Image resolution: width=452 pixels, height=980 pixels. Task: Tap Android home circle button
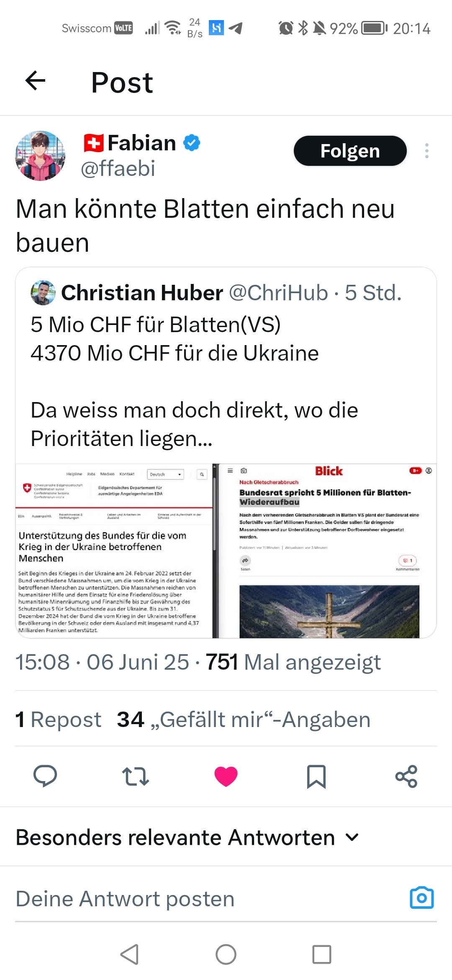[226, 954]
